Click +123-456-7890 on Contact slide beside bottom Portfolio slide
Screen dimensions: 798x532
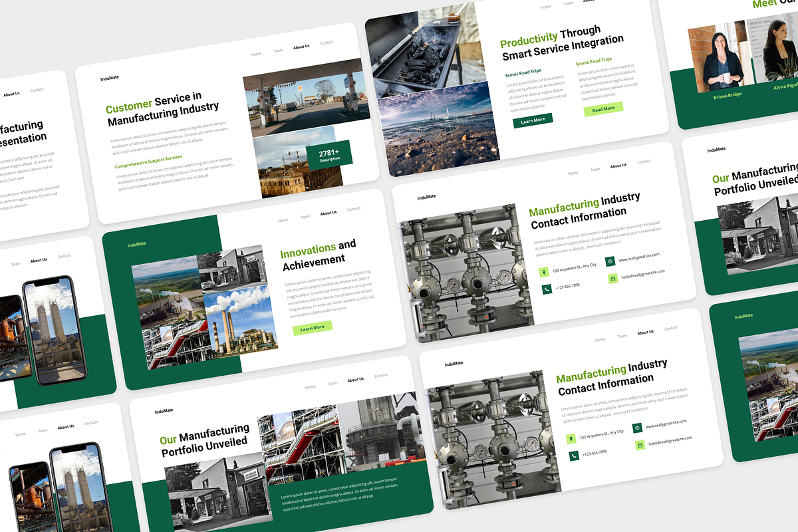pos(595,452)
